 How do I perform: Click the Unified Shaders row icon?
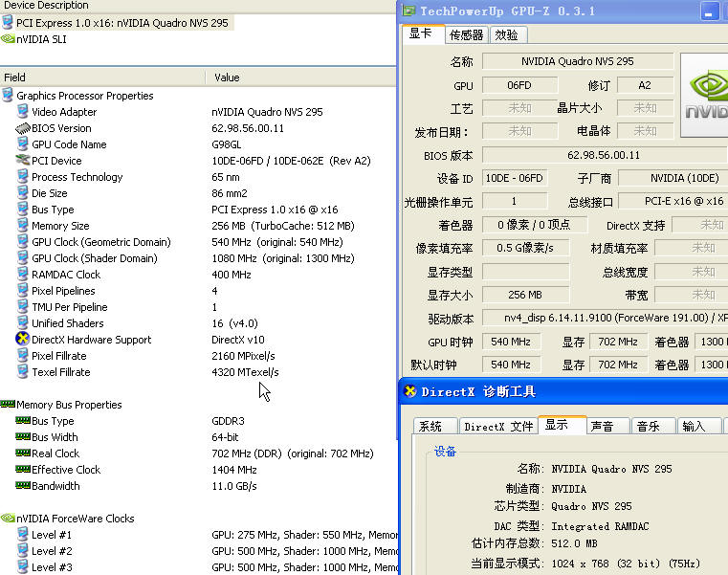(x=22, y=322)
